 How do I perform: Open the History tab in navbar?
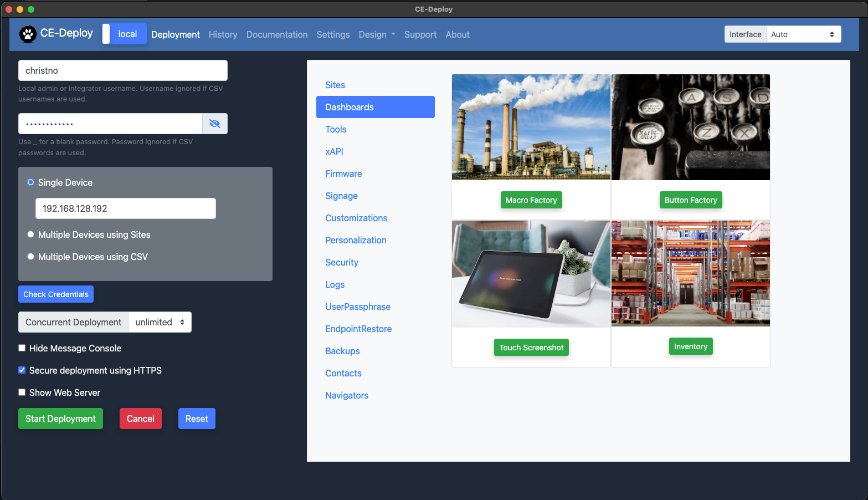tap(223, 34)
